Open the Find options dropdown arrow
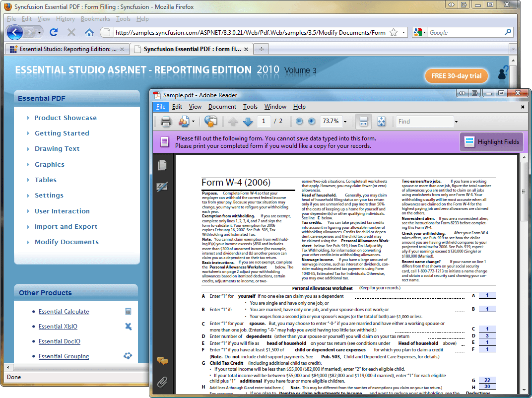The height and width of the screenshot is (398, 532). pyautogui.click(x=457, y=122)
